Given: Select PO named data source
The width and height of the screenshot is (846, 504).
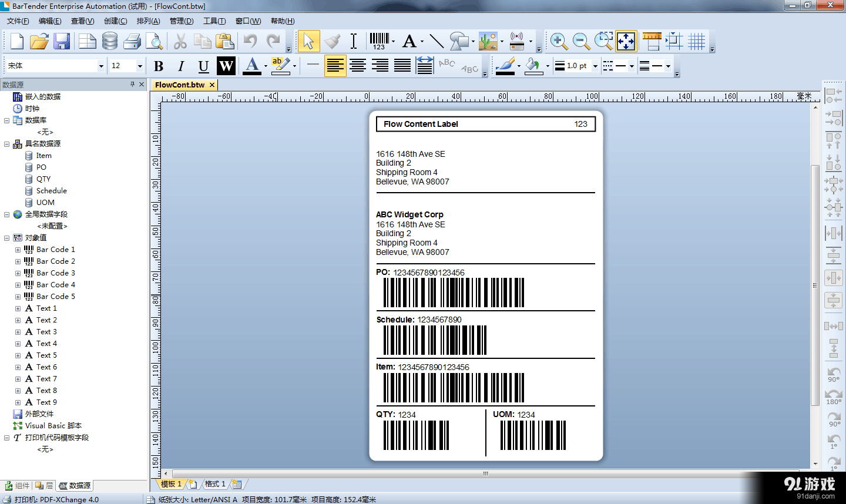Looking at the screenshot, I should click(x=41, y=167).
